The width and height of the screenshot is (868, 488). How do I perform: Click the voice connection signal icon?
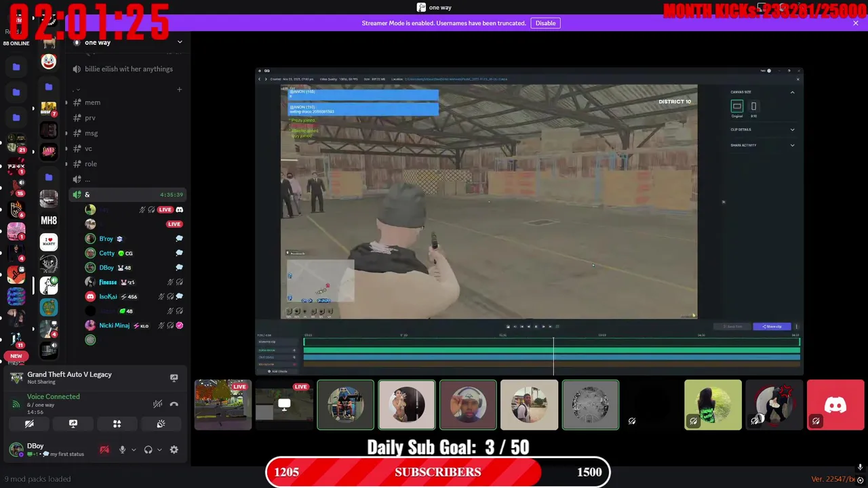point(16,404)
